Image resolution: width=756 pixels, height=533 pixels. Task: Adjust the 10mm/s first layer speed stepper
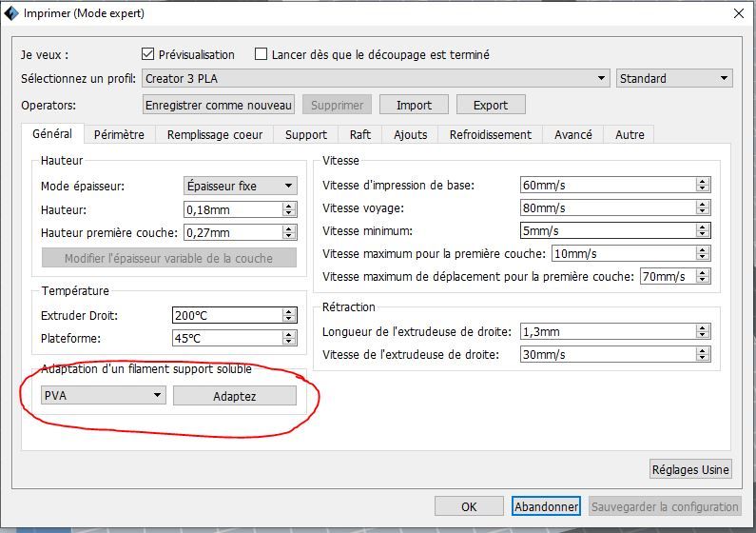pyautogui.click(x=703, y=253)
